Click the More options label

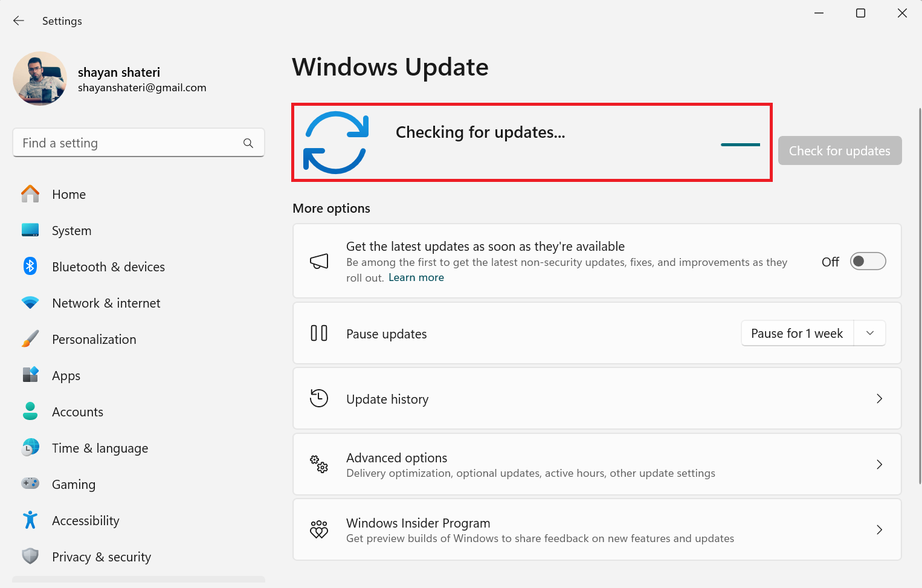pos(331,208)
